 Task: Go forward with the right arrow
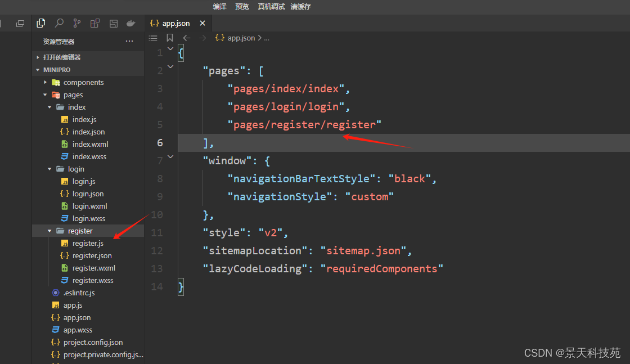(x=202, y=38)
